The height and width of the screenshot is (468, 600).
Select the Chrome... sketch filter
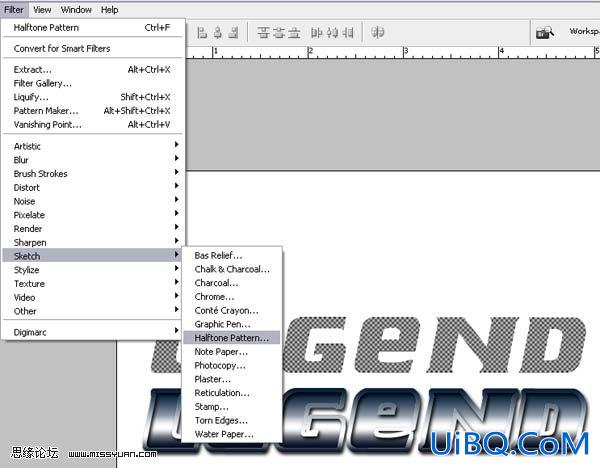tap(232, 297)
